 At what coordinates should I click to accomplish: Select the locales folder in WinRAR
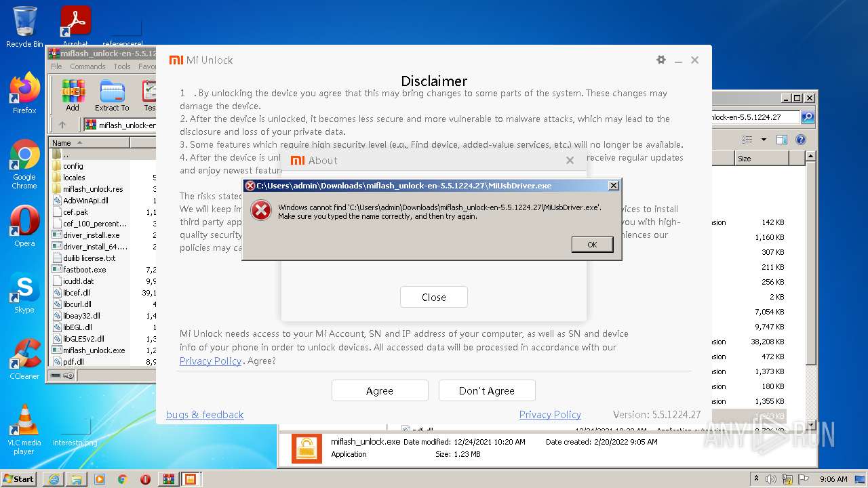74,178
